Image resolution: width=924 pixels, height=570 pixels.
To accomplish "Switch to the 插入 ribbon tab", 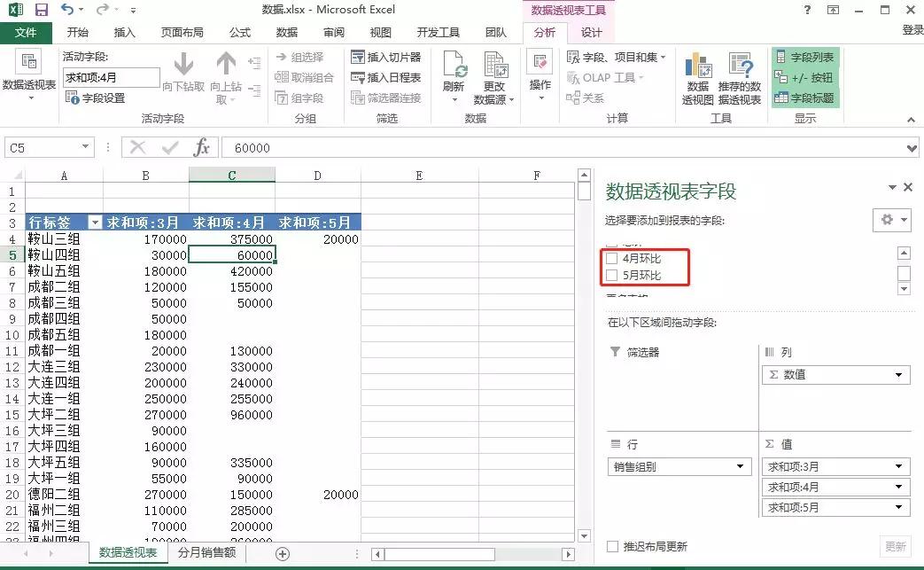I will pyautogui.click(x=124, y=33).
